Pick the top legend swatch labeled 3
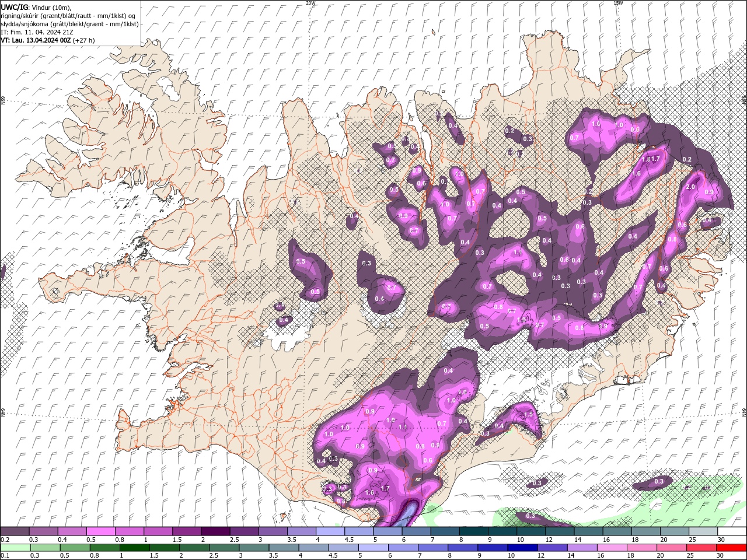 tap(273, 531)
